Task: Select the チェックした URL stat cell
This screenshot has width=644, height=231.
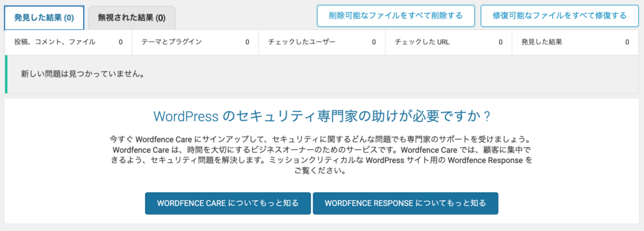Action: click(448, 42)
